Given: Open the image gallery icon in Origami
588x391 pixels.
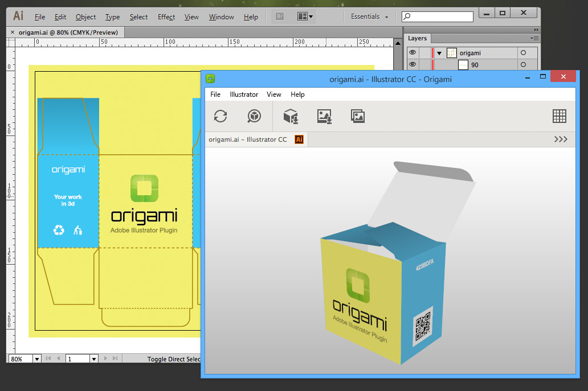Looking at the screenshot, I should pyautogui.click(x=357, y=116).
